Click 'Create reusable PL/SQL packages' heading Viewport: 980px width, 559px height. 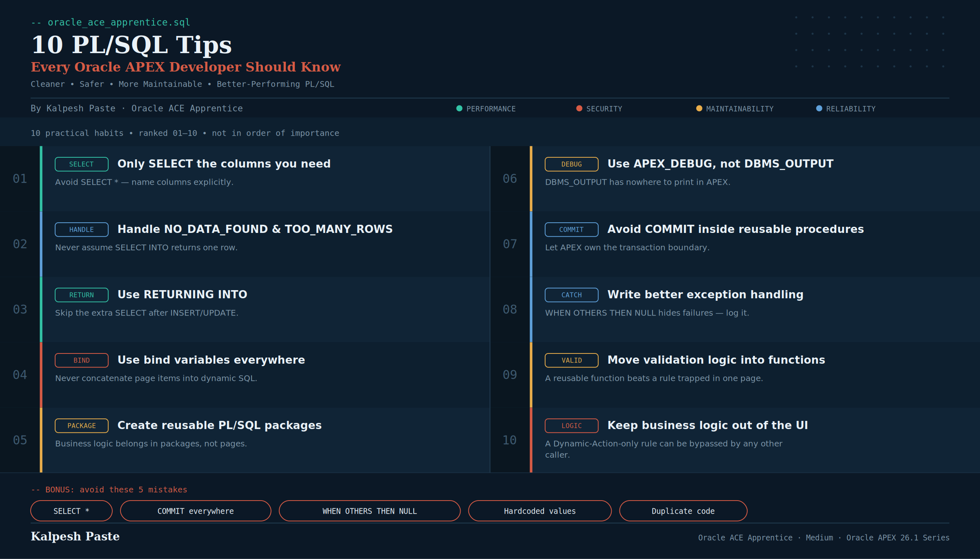220,425
